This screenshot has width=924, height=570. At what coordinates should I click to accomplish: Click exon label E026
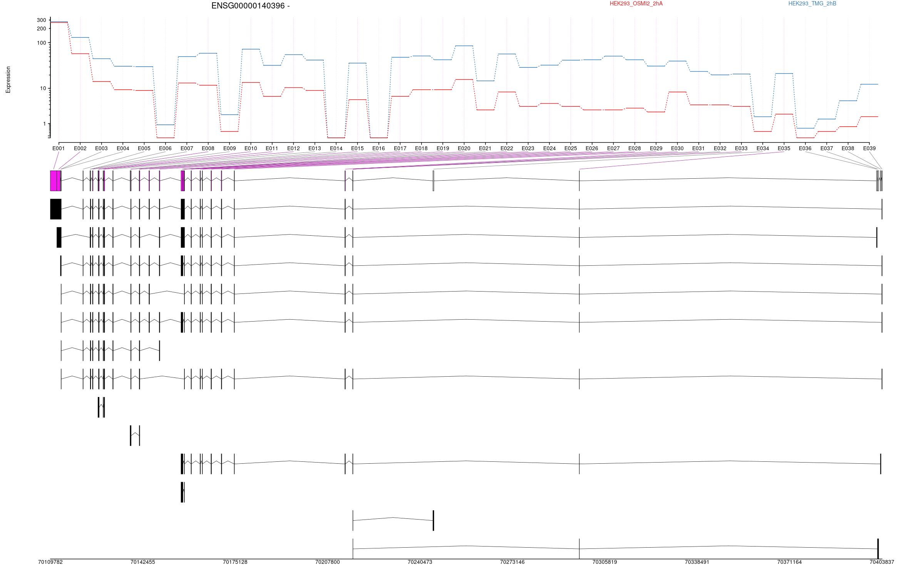pyautogui.click(x=592, y=148)
